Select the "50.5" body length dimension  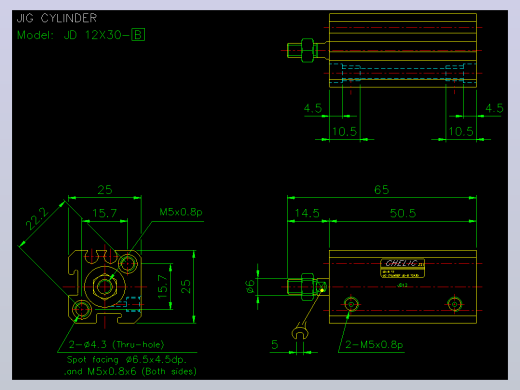[403, 213]
